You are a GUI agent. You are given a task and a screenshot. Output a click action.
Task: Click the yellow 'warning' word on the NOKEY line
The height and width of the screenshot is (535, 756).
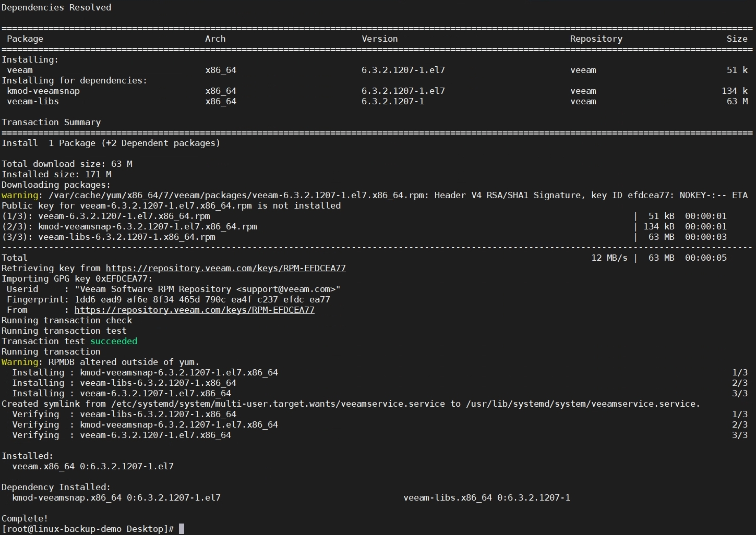(x=20, y=195)
